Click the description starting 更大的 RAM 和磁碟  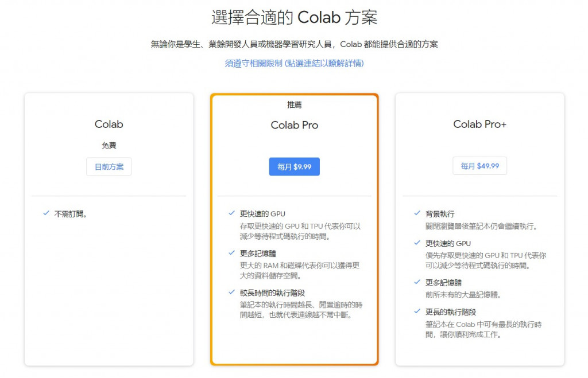[x=300, y=271]
